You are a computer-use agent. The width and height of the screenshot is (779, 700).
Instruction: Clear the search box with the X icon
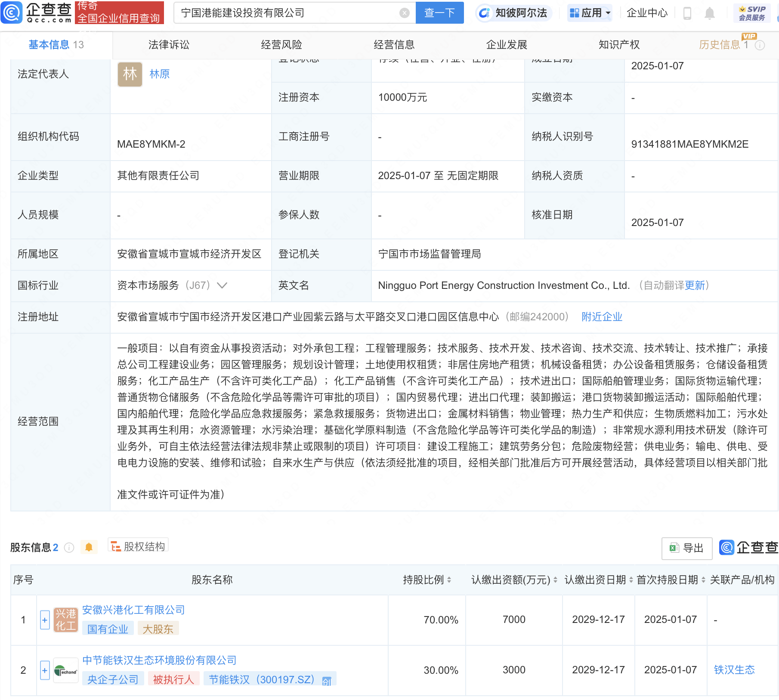[x=404, y=13]
